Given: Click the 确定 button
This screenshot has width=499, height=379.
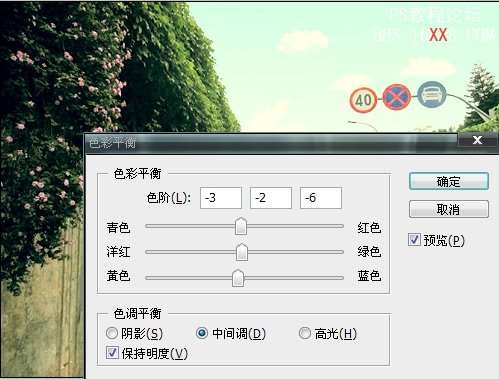Looking at the screenshot, I should pos(449,181).
